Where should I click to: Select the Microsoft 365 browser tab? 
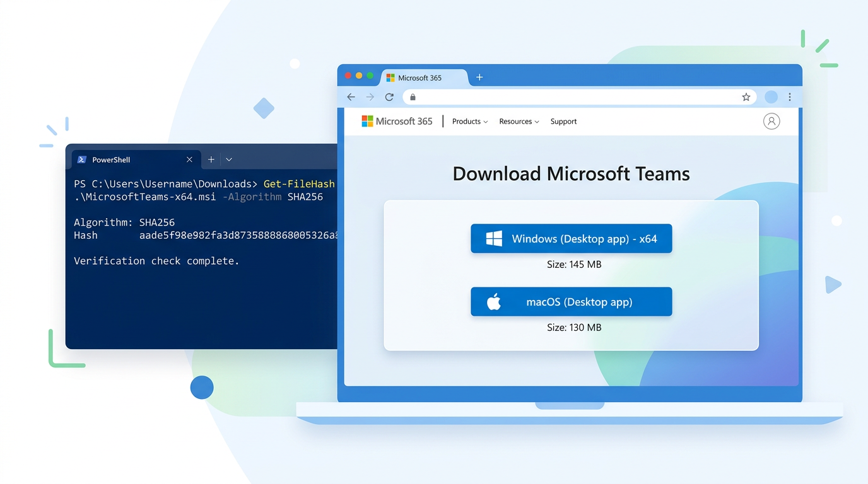point(424,78)
